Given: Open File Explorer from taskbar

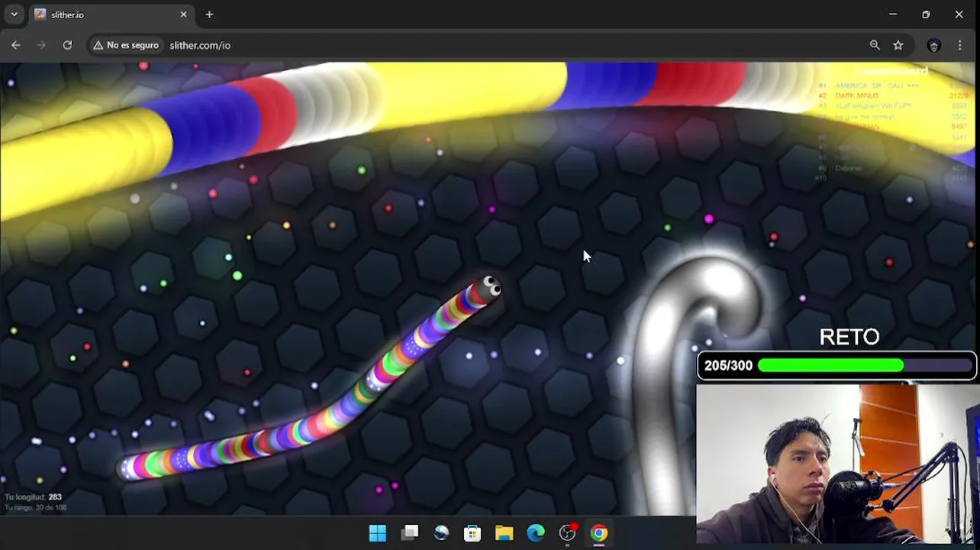Looking at the screenshot, I should click(505, 532).
